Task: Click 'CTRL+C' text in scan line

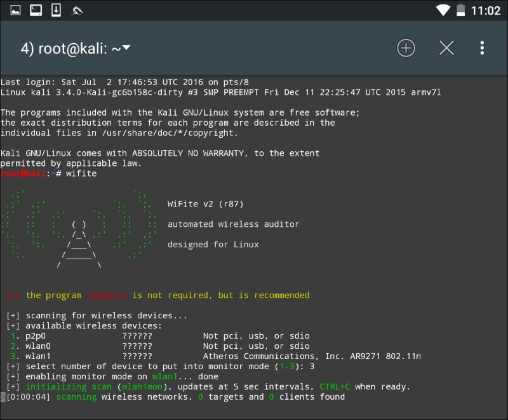Action: coord(335,386)
